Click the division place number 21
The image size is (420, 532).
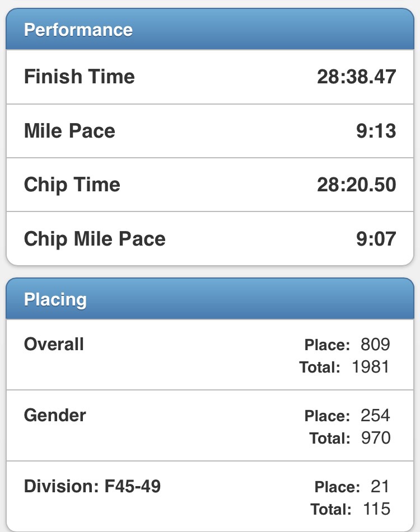[380, 486]
